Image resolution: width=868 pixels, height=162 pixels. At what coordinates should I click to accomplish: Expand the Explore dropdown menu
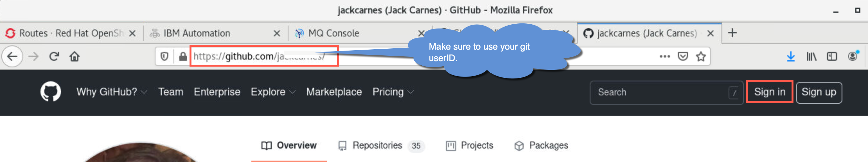tap(273, 92)
